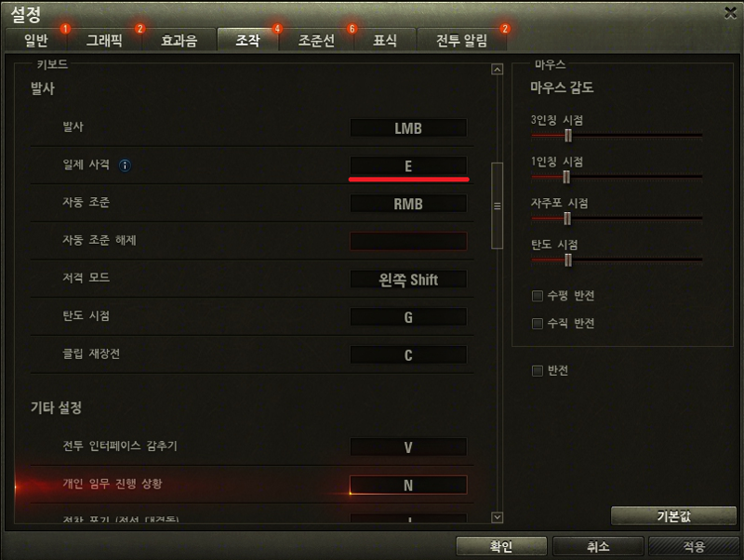744x560 pixels.
Task: Open the 효과음 tab
Action: (x=179, y=40)
